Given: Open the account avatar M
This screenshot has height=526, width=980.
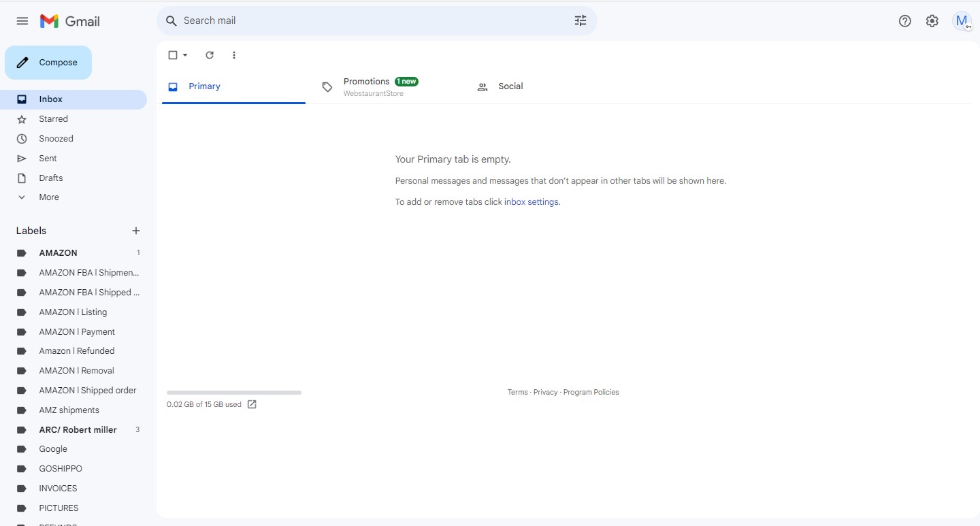Looking at the screenshot, I should pos(962,21).
